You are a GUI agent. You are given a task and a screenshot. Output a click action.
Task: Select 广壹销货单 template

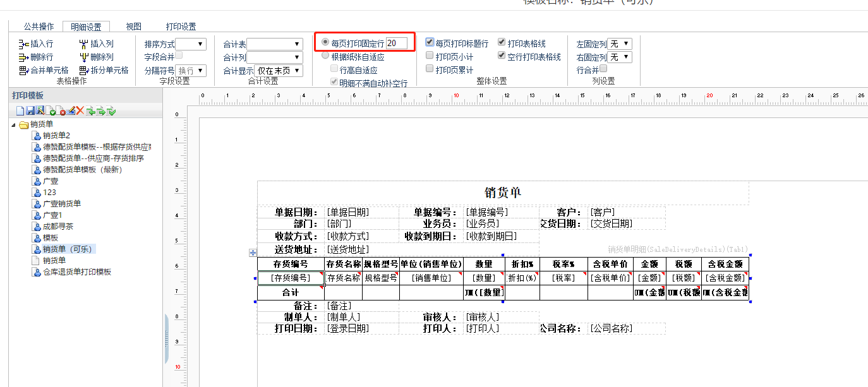(61, 204)
